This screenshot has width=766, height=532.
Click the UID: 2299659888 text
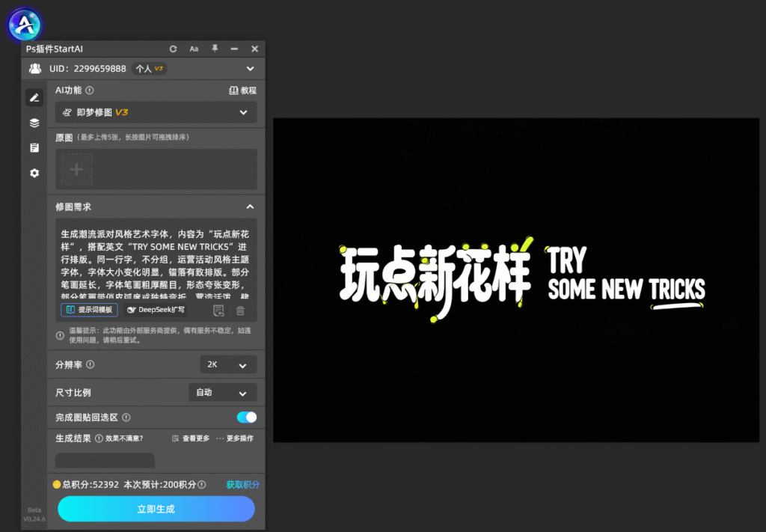pyautogui.click(x=88, y=69)
